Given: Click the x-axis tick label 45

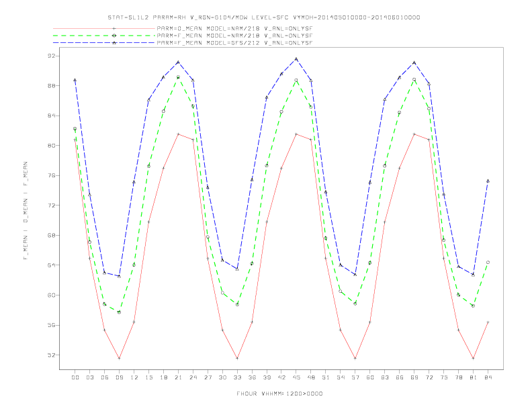Looking at the screenshot, I should [296, 377].
